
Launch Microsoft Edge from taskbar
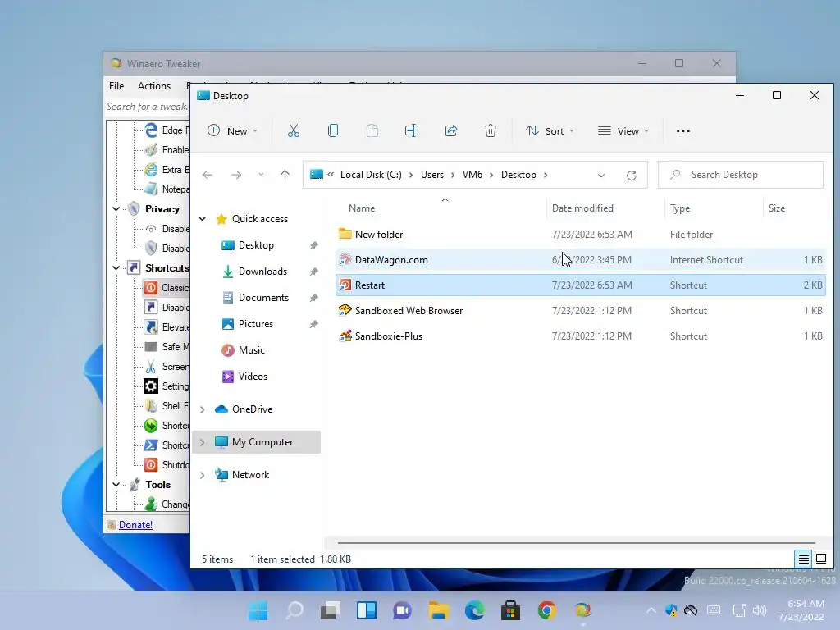475,610
